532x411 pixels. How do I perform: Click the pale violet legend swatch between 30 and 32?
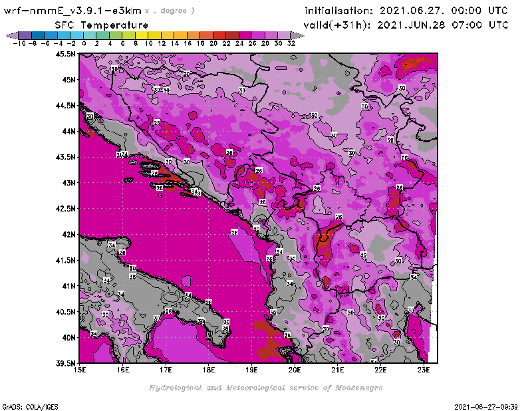(x=285, y=35)
